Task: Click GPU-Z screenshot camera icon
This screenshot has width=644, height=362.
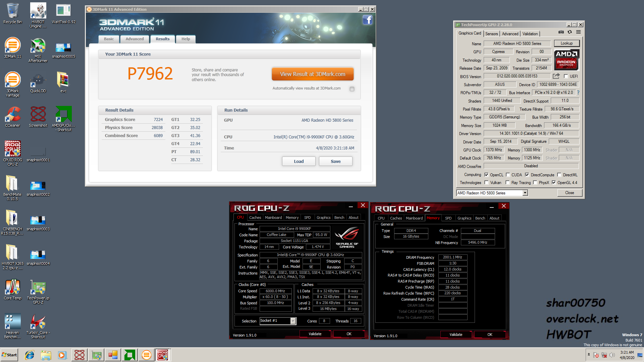Action: coord(561,32)
